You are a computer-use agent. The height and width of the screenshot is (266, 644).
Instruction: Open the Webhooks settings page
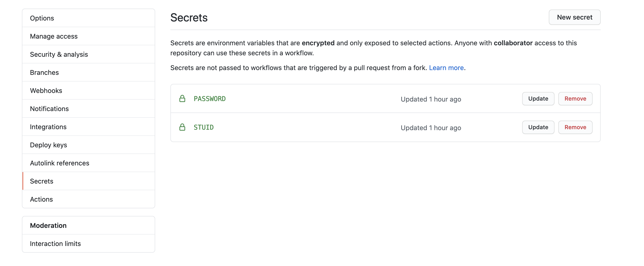coord(46,91)
